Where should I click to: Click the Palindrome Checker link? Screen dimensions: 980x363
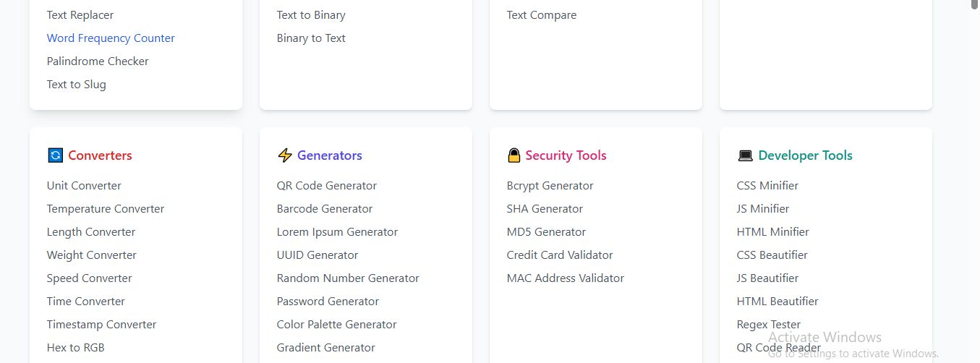tap(98, 61)
